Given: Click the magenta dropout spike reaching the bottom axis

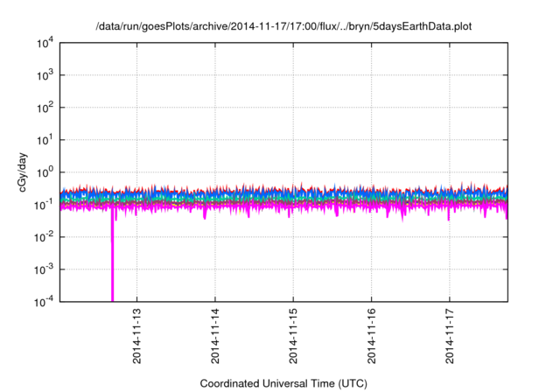Looking at the screenshot, I should [113, 255].
